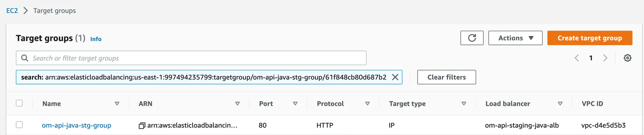
Task: Select all target groups checkbox
Action: 19,103
